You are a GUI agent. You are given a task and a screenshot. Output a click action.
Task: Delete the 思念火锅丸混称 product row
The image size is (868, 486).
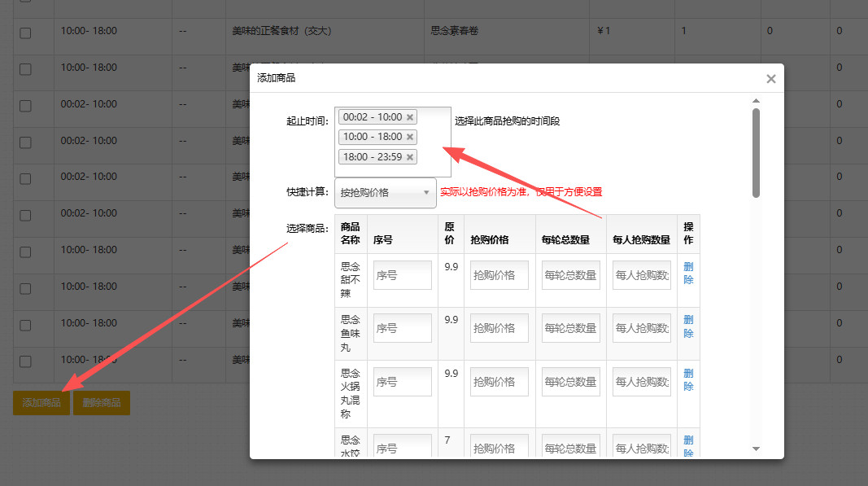(688, 380)
